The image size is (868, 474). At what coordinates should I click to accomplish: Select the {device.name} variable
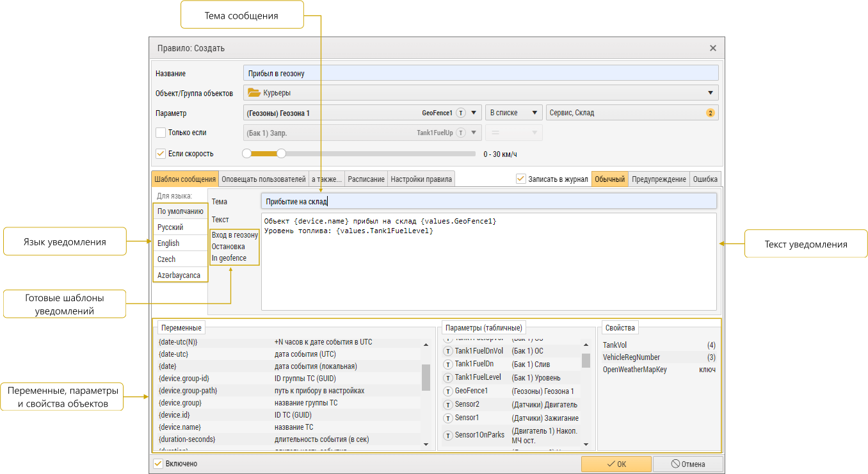(x=288, y=427)
